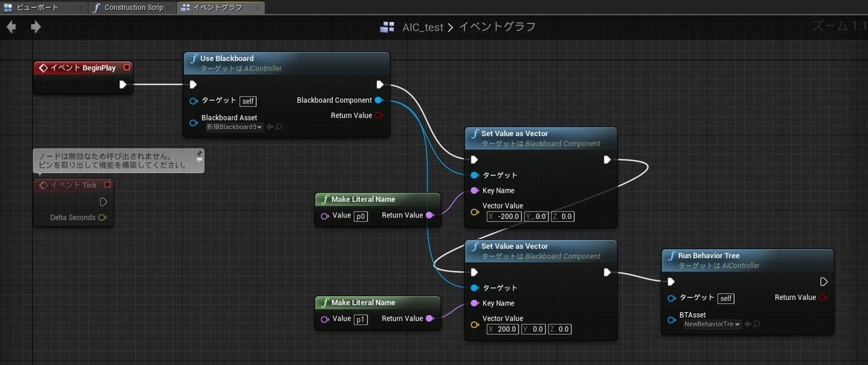Viewport: 868px width, 365px height.
Task: Go forward with the right navigation arrow
Action: [x=36, y=27]
